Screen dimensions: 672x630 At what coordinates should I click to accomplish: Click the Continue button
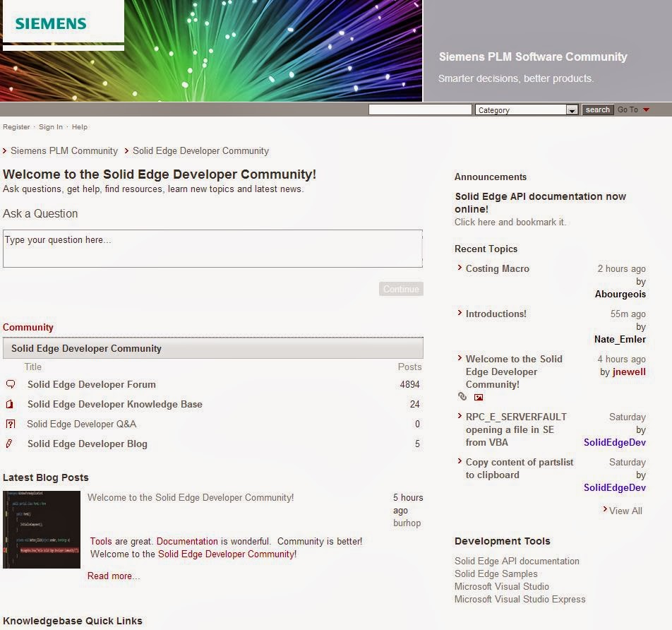401,289
